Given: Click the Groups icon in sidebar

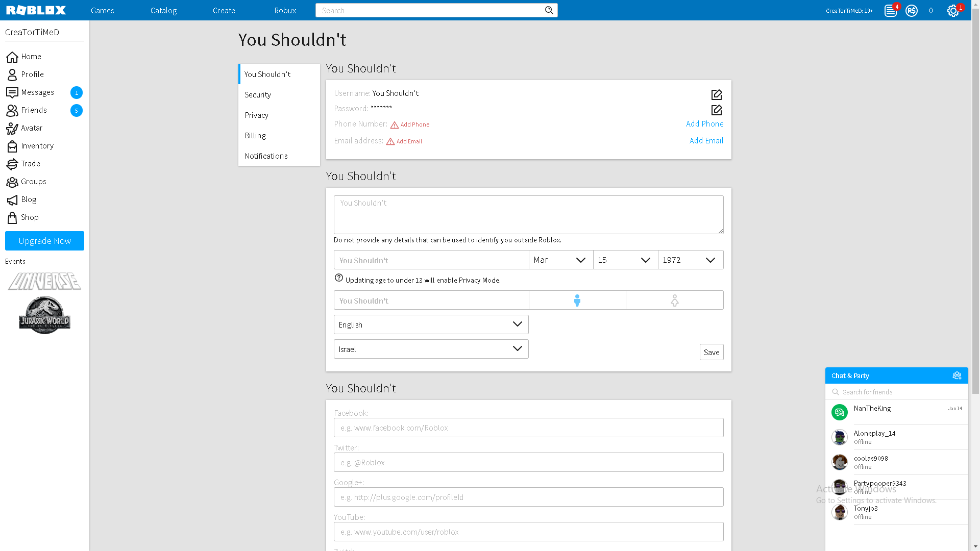Looking at the screenshot, I should point(12,182).
